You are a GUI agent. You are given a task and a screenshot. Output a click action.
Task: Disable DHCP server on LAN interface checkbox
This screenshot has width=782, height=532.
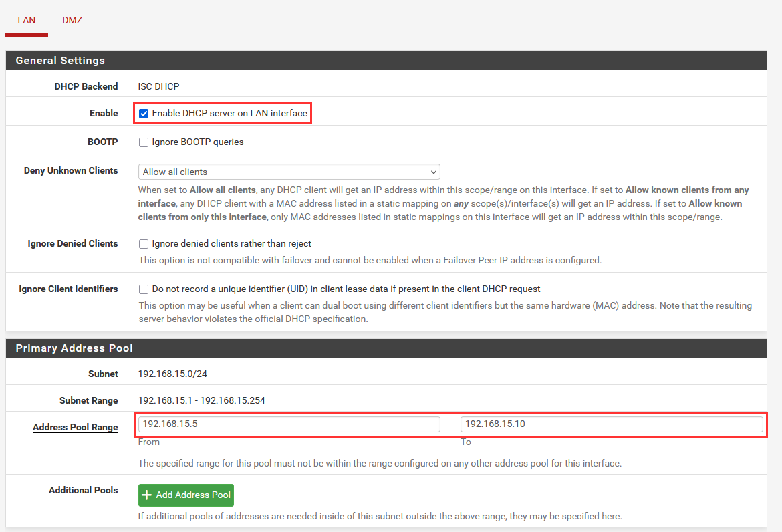click(144, 114)
